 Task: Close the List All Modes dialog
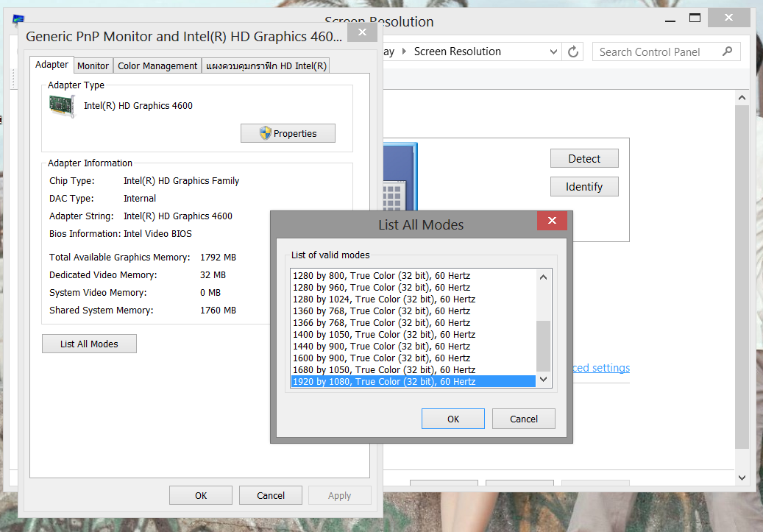(x=552, y=221)
